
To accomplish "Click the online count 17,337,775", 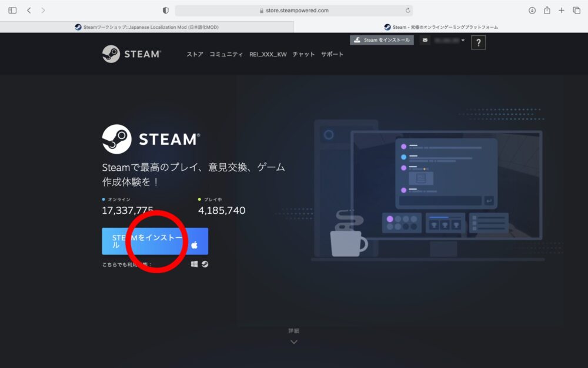I will tap(128, 210).
